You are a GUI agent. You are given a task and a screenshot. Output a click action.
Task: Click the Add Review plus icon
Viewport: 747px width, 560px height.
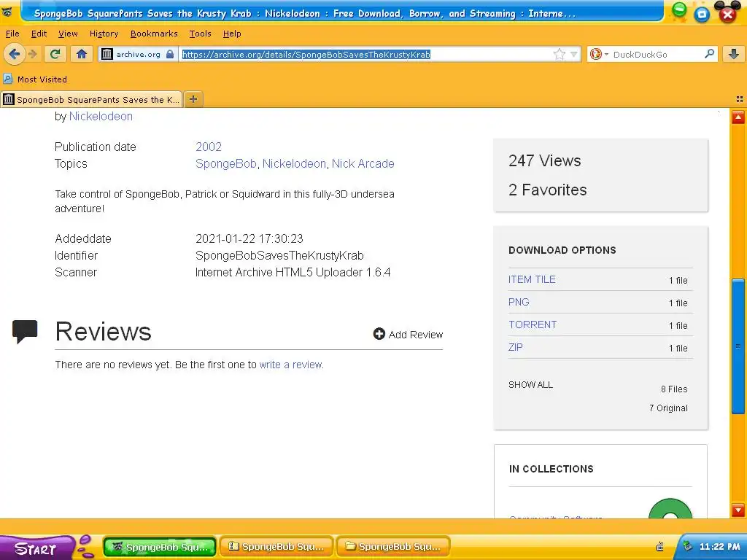379,334
